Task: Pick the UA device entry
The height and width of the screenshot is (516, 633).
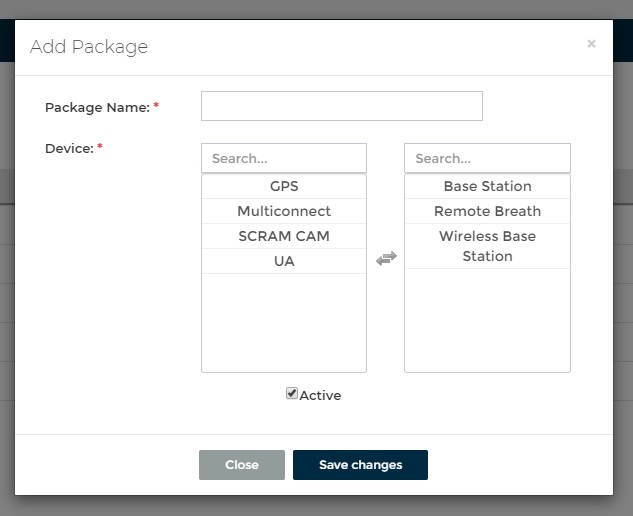Action: pos(284,261)
